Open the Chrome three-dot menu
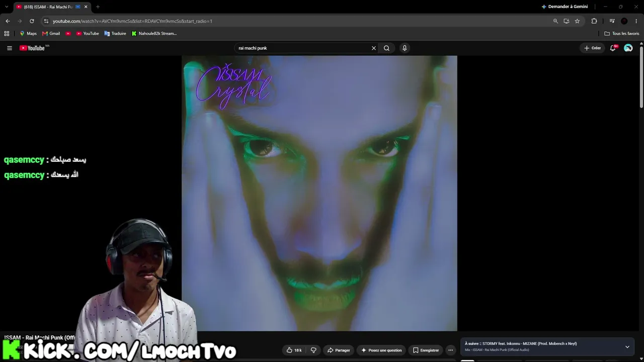 [636, 21]
